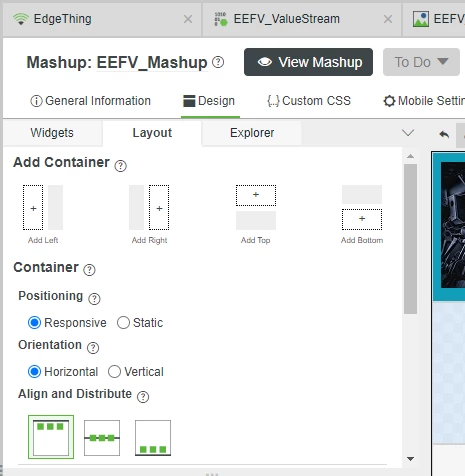This screenshot has width=465, height=476.
Task: Open the Mobile Settings tab
Action: point(424,101)
